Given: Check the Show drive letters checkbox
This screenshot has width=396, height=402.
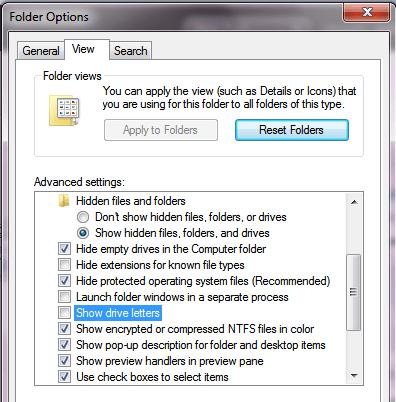Looking at the screenshot, I should (x=64, y=313).
